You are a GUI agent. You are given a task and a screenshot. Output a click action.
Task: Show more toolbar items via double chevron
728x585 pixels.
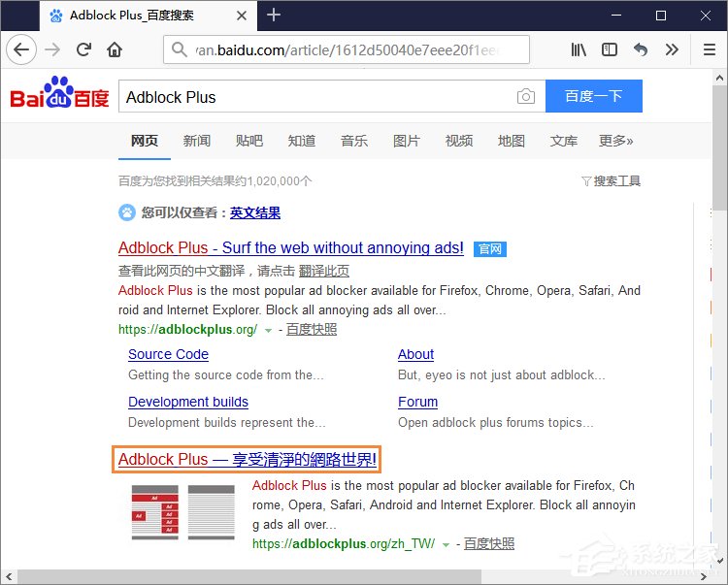[672, 49]
